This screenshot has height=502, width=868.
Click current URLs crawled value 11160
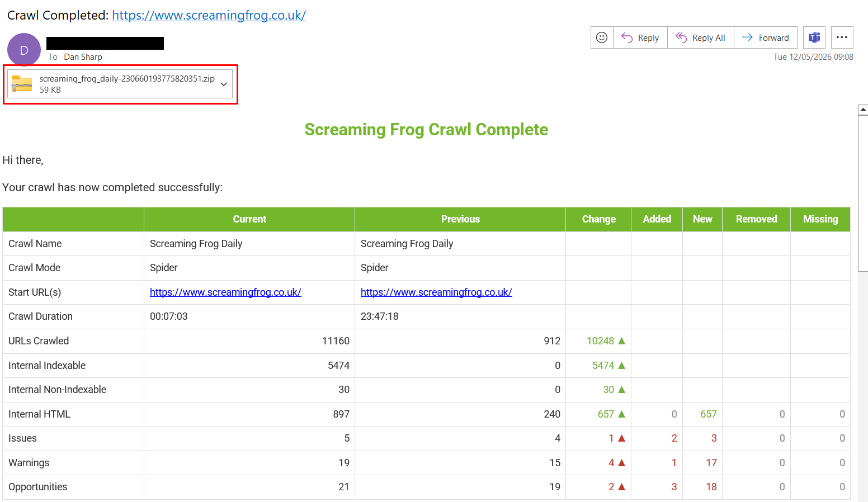pos(336,341)
